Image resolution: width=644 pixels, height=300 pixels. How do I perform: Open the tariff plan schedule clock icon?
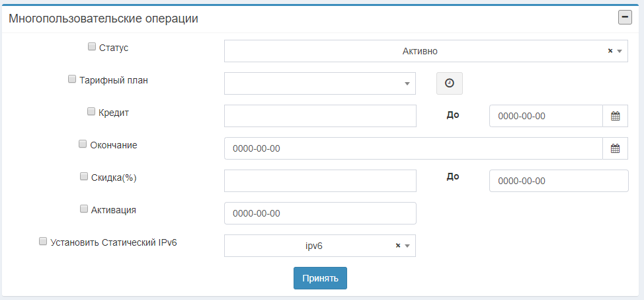(450, 83)
